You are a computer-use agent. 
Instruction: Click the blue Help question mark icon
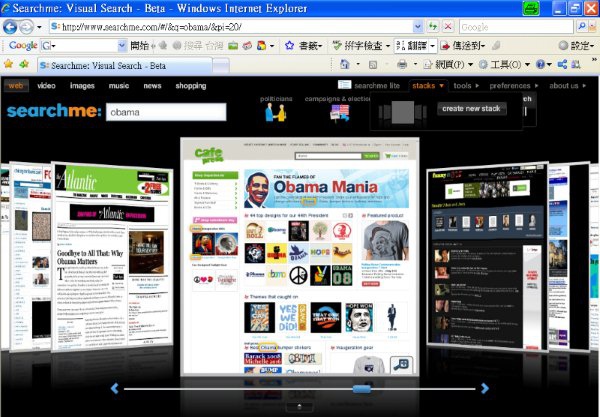[x=540, y=65]
